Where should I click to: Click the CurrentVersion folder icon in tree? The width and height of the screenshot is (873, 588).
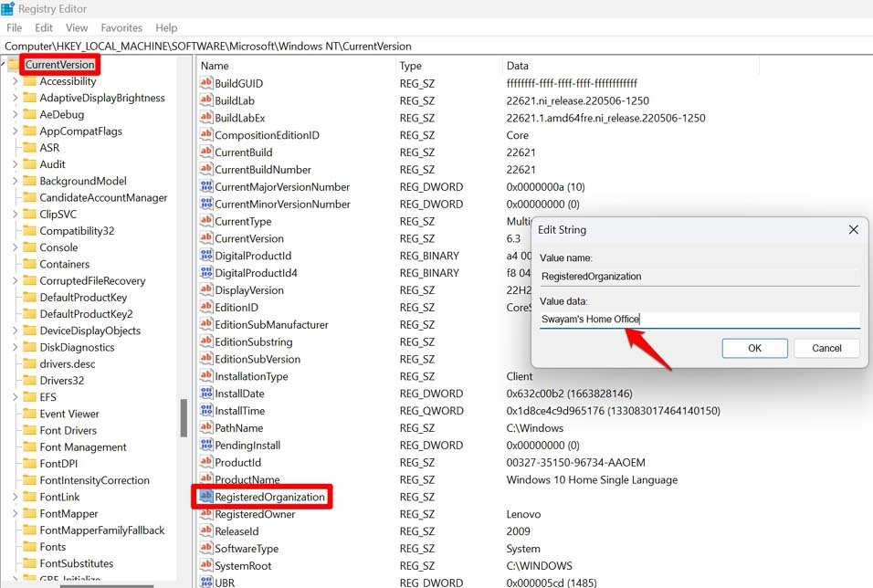(14, 65)
